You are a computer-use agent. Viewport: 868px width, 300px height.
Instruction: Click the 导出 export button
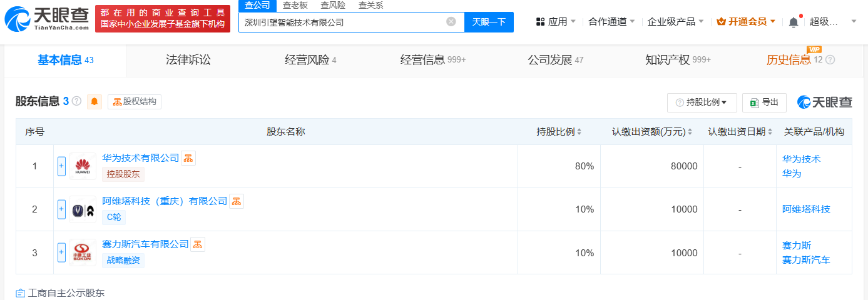pos(764,102)
